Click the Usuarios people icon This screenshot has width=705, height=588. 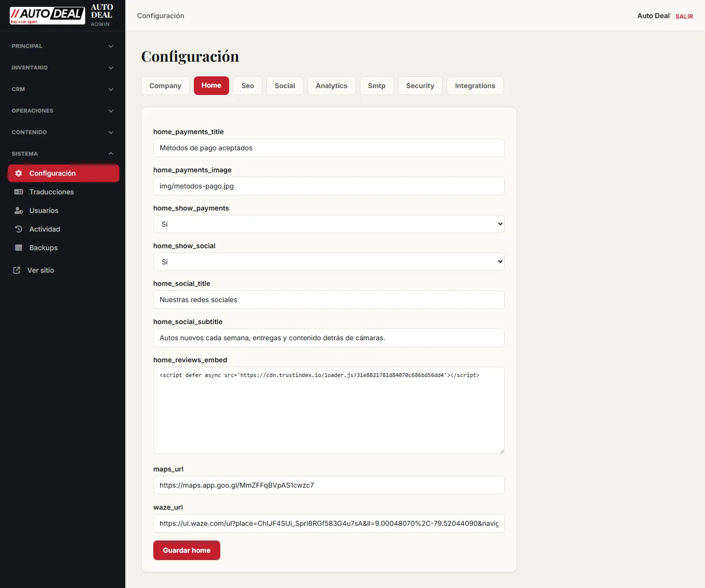coord(19,211)
